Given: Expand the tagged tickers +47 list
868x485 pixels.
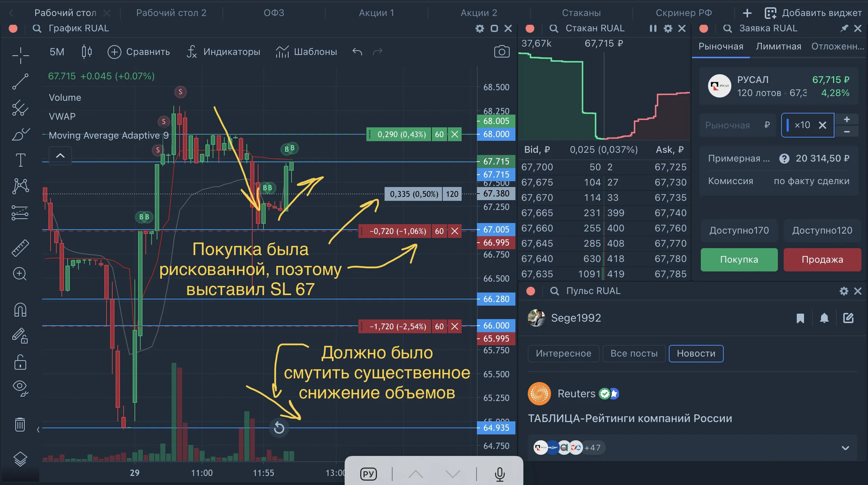Looking at the screenshot, I should tap(845, 448).
